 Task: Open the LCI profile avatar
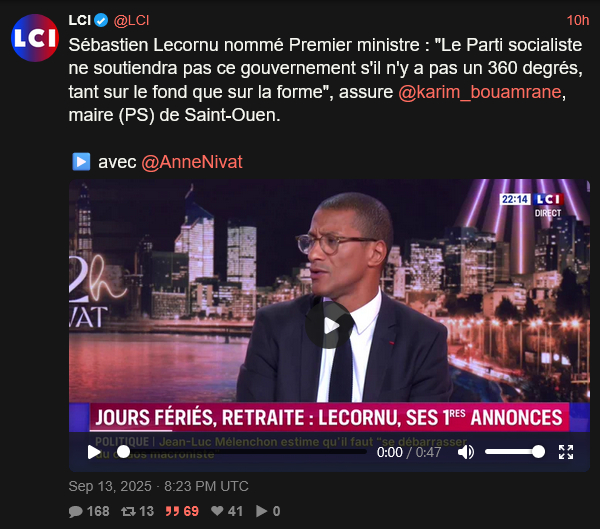tap(35, 38)
